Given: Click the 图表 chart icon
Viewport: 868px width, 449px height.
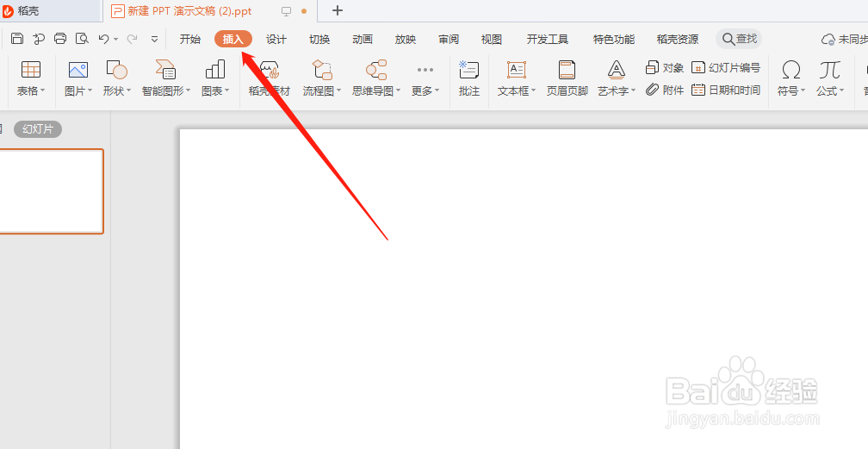Looking at the screenshot, I should pos(214,70).
